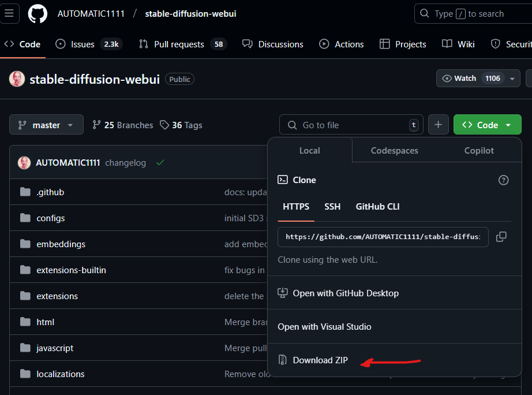Click the 'Go to file' search field

click(351, 125)
